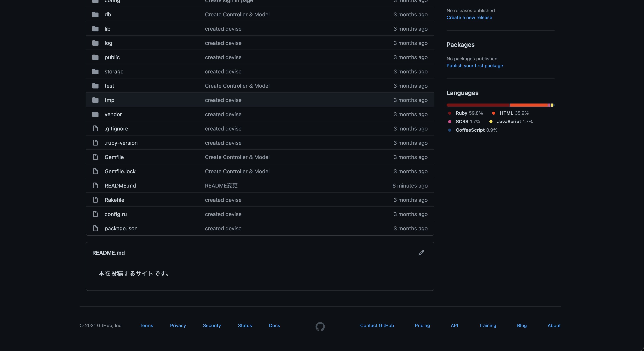Click the file icon next to .gitignore
The height and width of the screenshot is (351, 644).
[95, 129]
